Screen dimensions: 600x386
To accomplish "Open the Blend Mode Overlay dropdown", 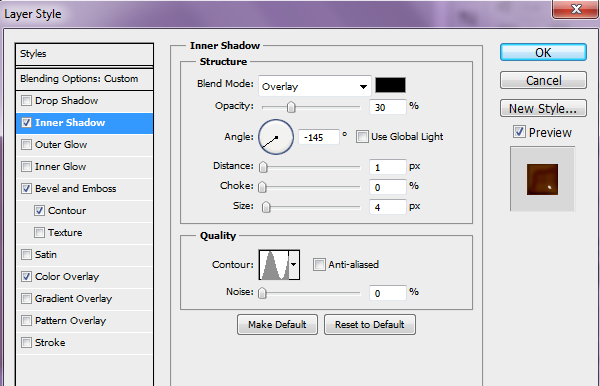I will 315,86.
